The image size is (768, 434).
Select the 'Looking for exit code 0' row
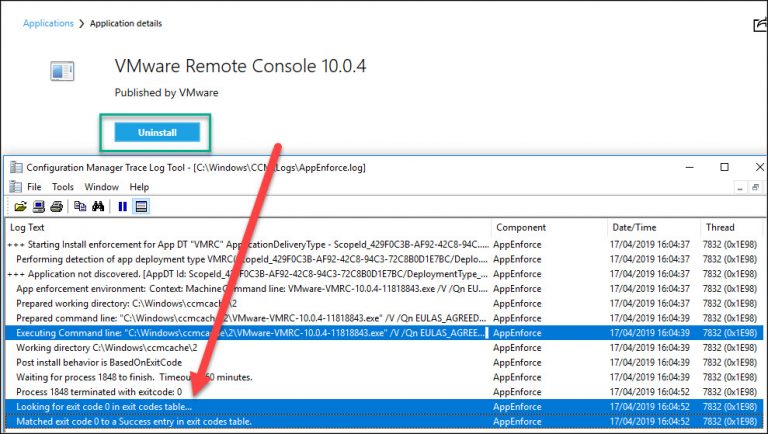[x=384, y=407]
